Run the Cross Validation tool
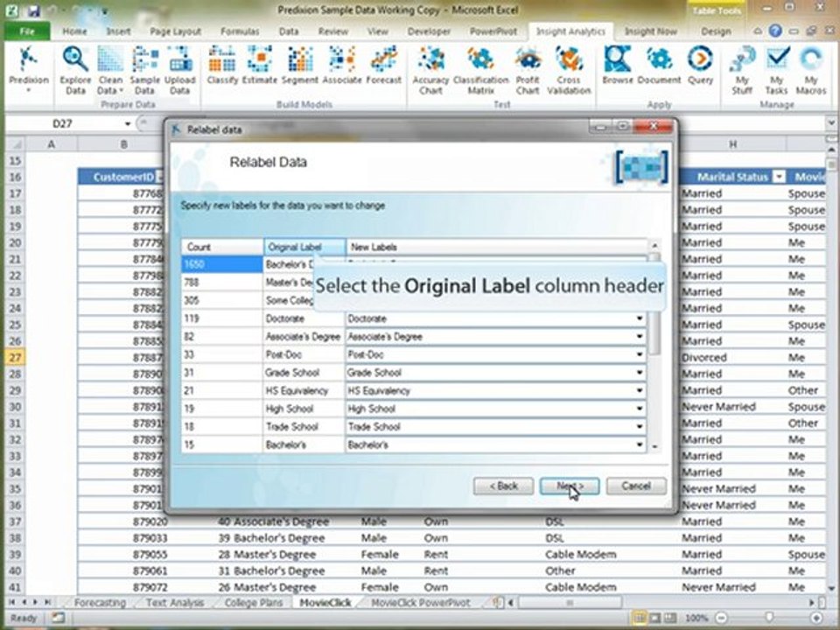Screen dimensions: 840x630 tap(569, 70)
